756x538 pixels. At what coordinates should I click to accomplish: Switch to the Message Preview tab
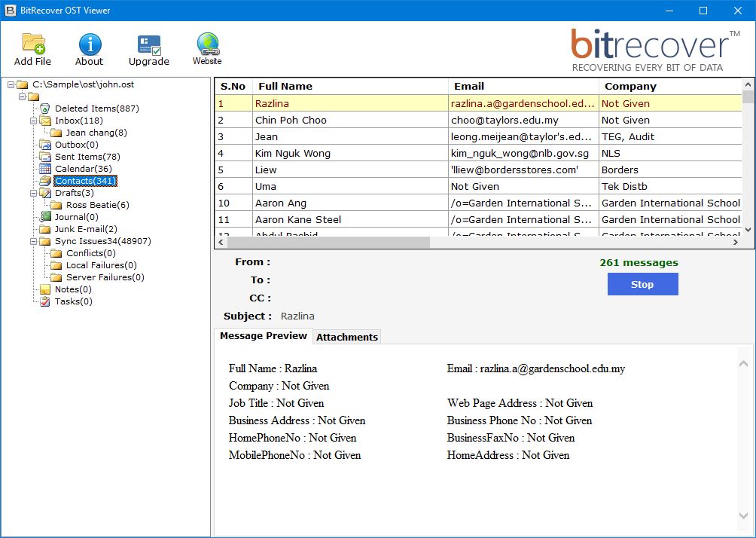click(x=264, y=336)
